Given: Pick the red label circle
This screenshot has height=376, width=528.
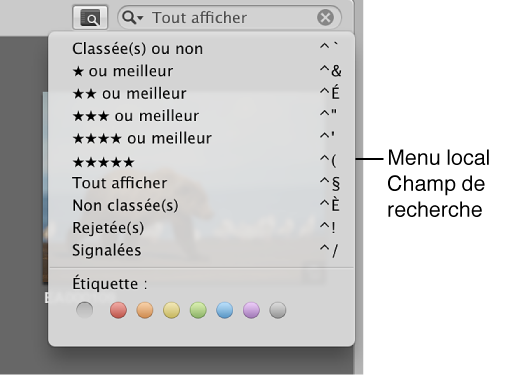Looking at the screenshot, I should coord(119,310).
